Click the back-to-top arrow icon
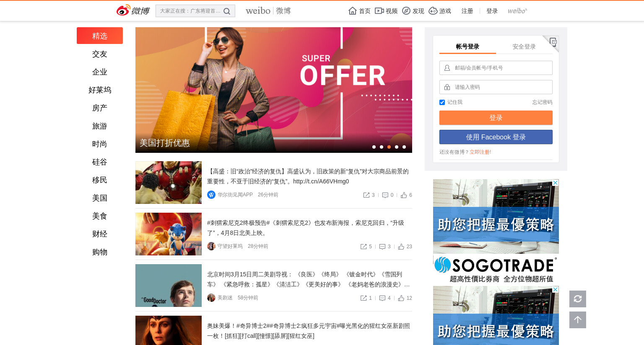 click(578, 320)
